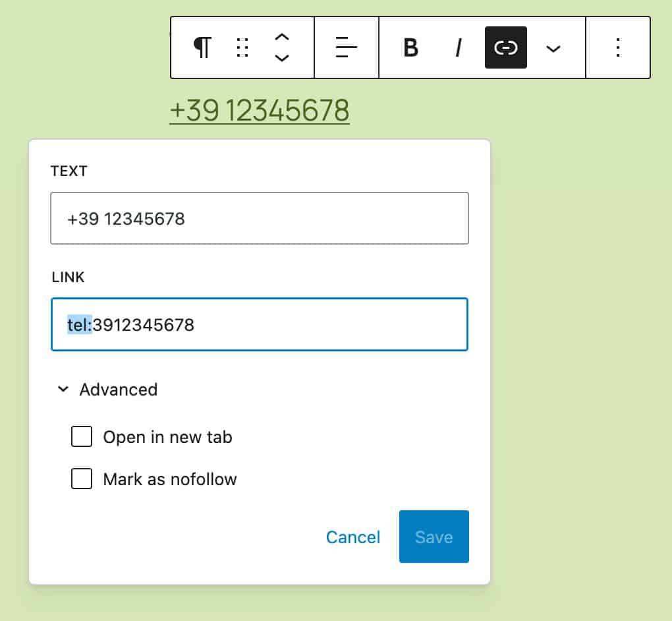Check the Mark as nofollow box
672x621 pixels.
(82, 479)
